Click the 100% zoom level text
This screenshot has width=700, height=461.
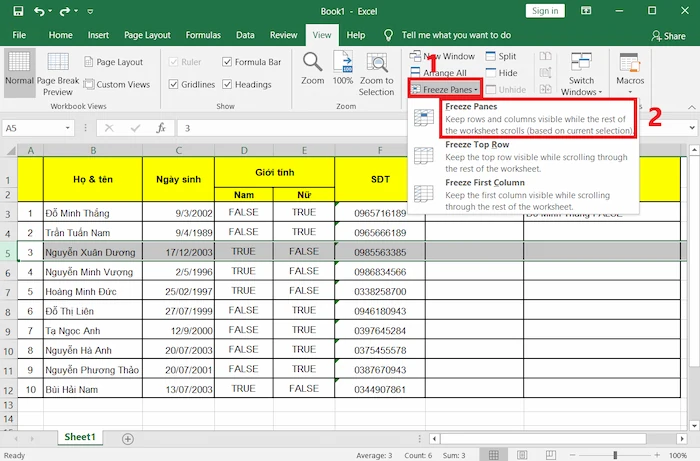tap(678, 456)
